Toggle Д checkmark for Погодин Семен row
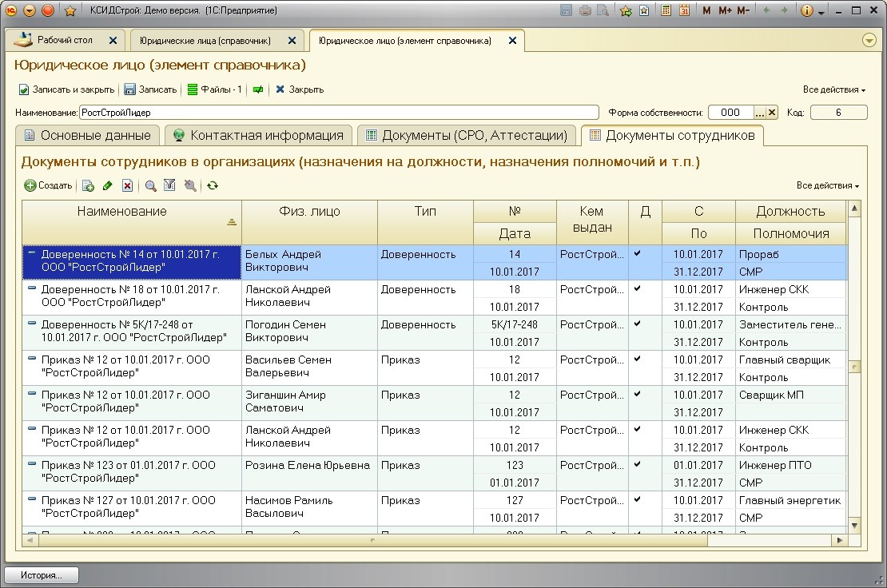 click(637, 324)
